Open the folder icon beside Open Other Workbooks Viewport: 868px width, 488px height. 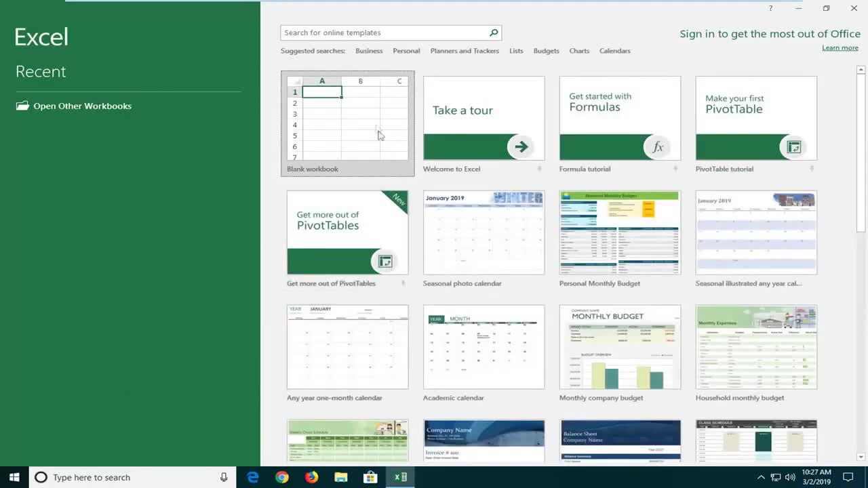click(22, 106)
